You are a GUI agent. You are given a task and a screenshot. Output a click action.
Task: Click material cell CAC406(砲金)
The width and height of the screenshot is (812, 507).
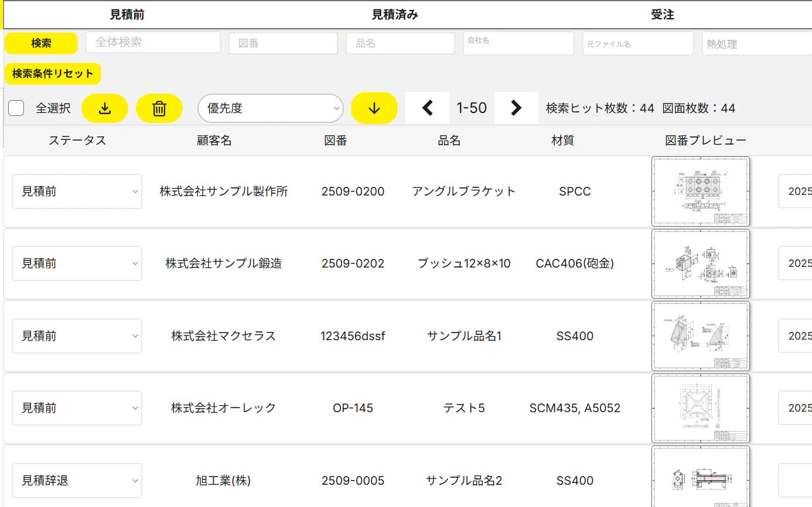(575, 263)
